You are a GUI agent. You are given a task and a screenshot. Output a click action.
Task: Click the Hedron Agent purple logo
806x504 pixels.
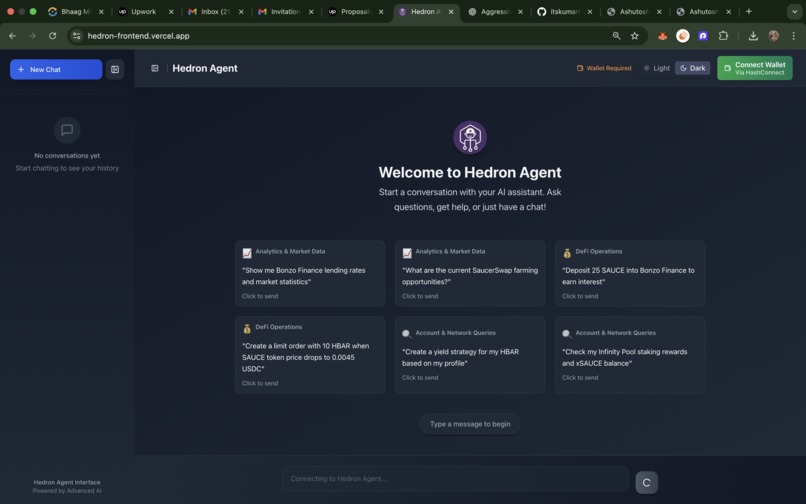tap(470, 137)
